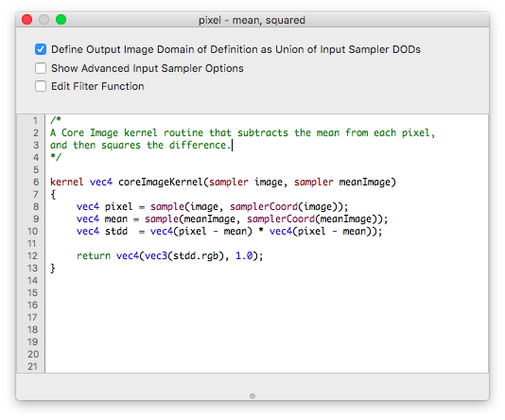Click the 'stdd' variable on line 10
Viewport: 505px width, 420px height.
click(116, 231)
